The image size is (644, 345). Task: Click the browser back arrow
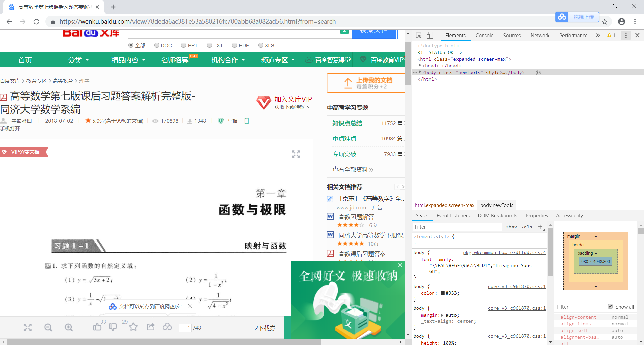[9, 22]
